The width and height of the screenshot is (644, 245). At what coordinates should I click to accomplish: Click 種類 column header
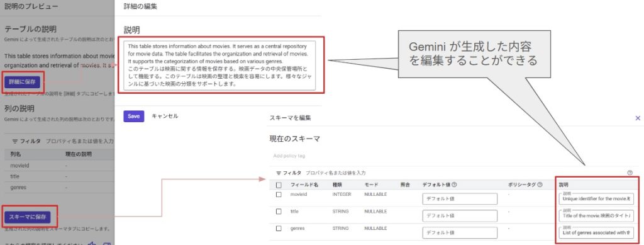click(337, 185)
